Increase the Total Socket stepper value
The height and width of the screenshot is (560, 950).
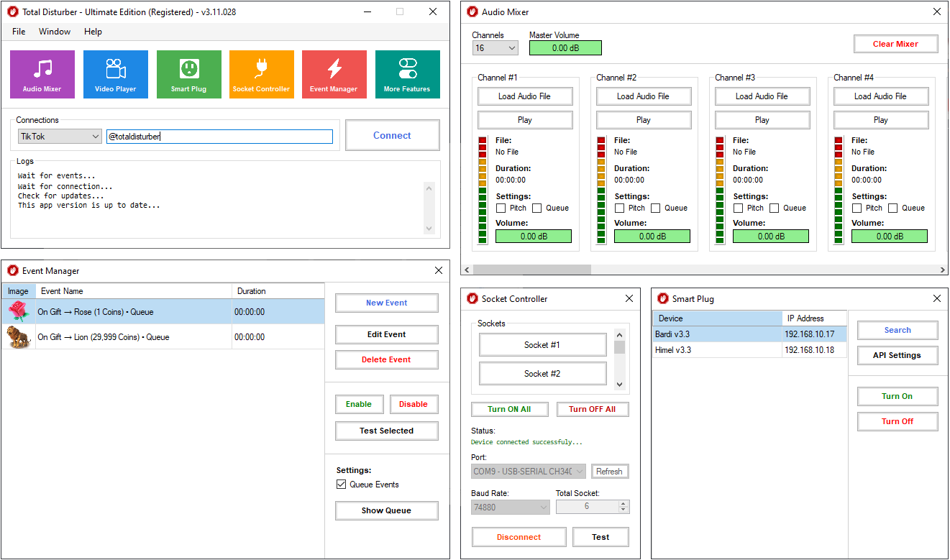[623, 503]
